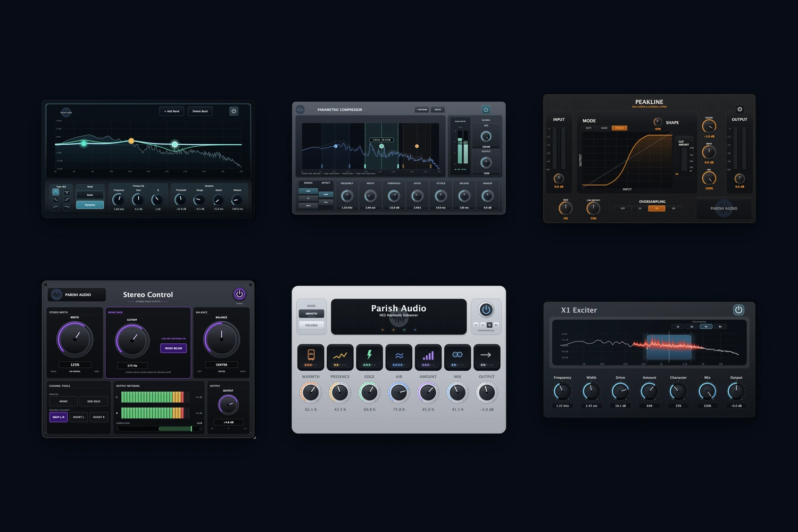The width and height of the screenshot is (798, 532).
Task: Click the Width knob in Stereo Control
Action: (75, 339)
